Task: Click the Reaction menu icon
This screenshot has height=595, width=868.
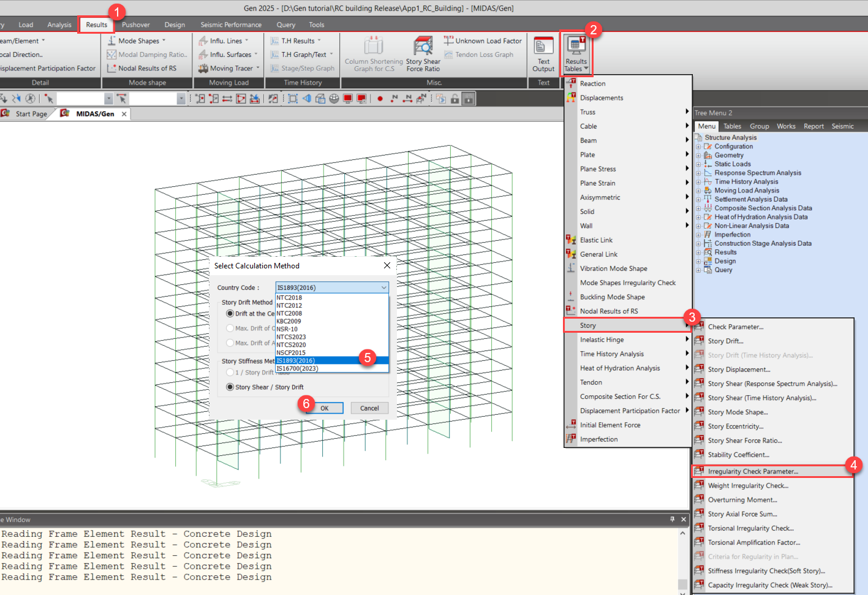Action: (571, 83)
